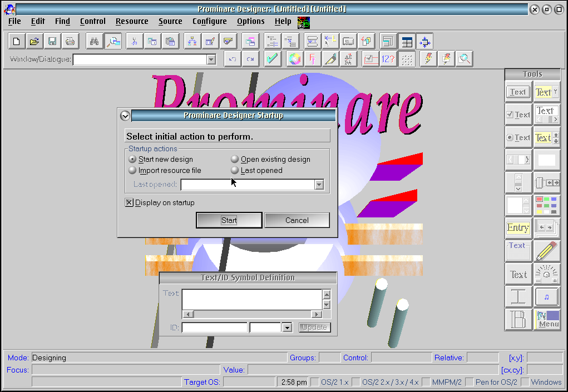Click the binoculars Find toolbar icon

point(95,41)
